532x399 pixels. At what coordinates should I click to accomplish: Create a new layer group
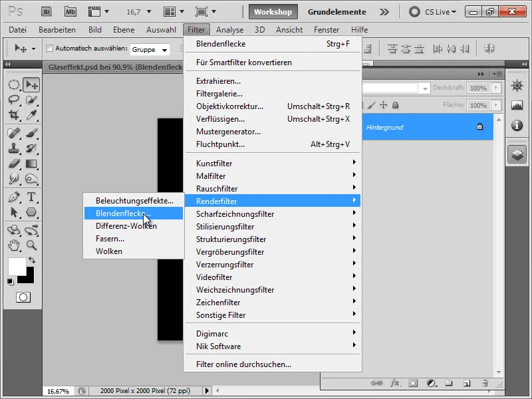[x=449, y=383]
